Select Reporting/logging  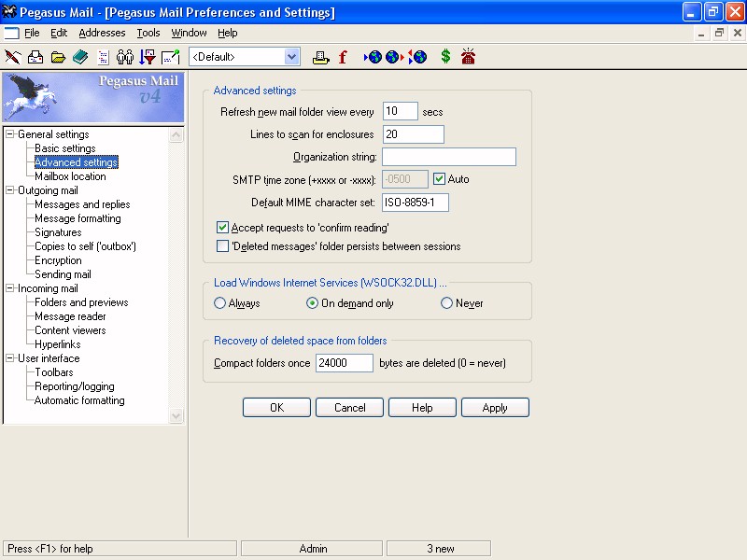(x=75, y=386)
